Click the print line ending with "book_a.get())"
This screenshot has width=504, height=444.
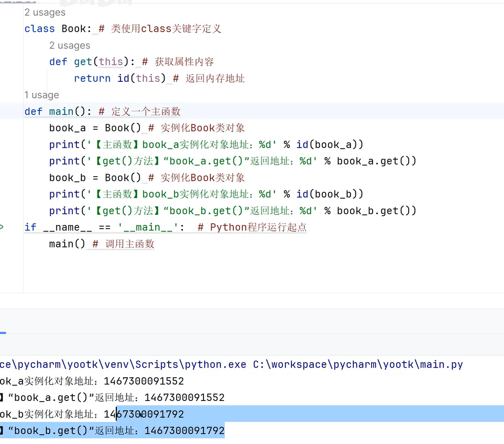coord(233,161)
